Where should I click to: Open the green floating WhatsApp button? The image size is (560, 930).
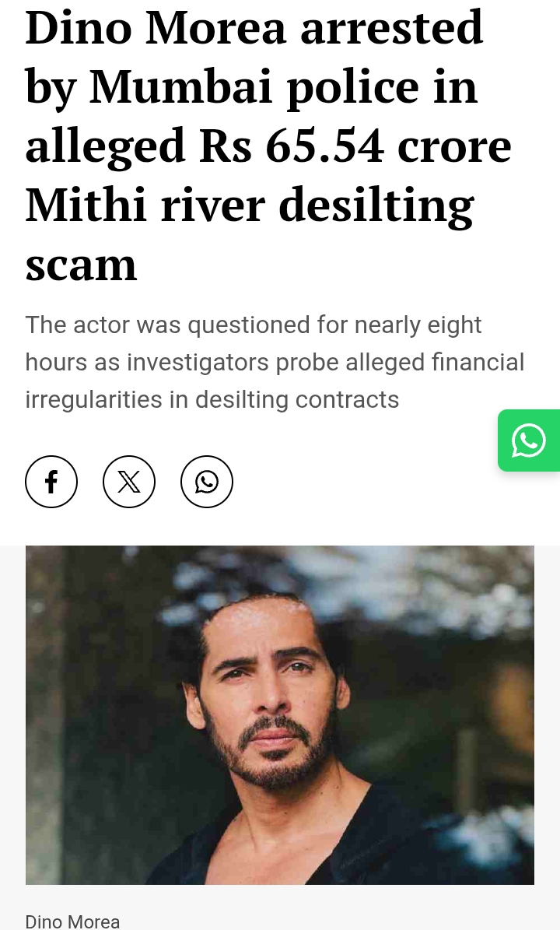529,440
